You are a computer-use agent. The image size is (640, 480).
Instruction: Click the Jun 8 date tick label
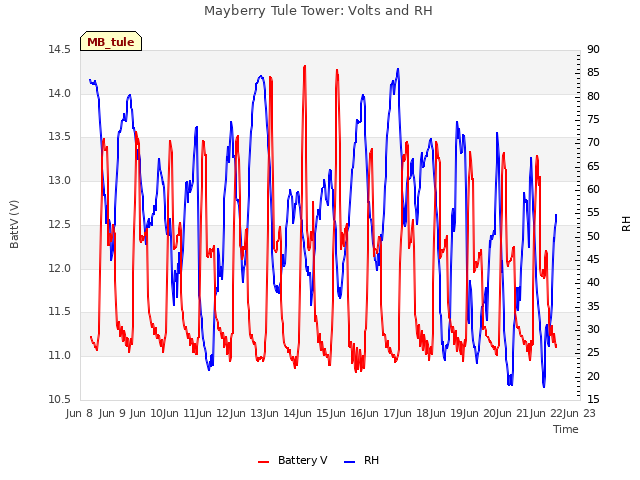click(79, 413)
